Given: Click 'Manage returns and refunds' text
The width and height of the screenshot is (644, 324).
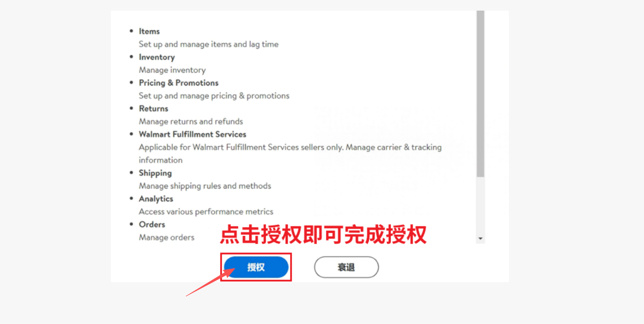Looking at the screenshot, I should 191,121.
